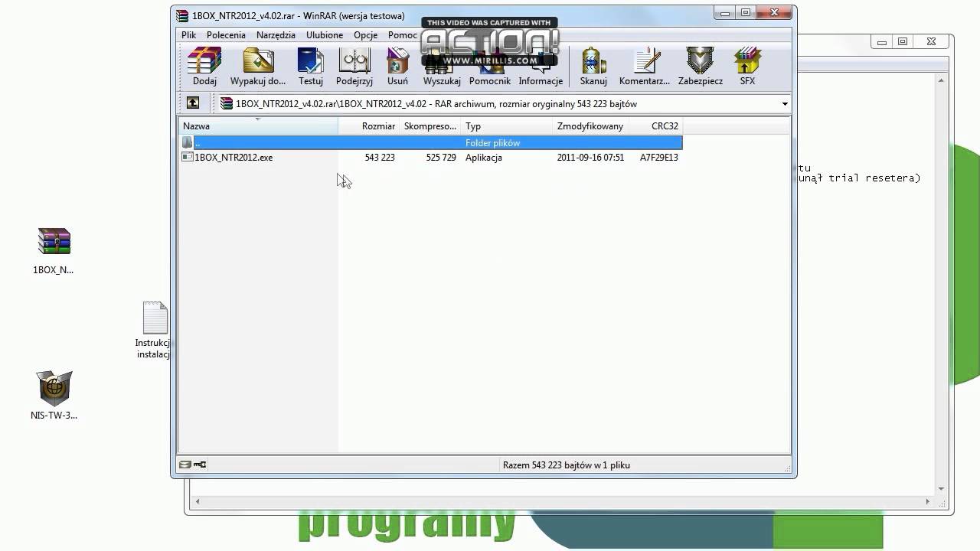The width and height of the screenshot is (980, 551).
Task: Click the Aplikacja type cell
Action: (x=484, y=158)
